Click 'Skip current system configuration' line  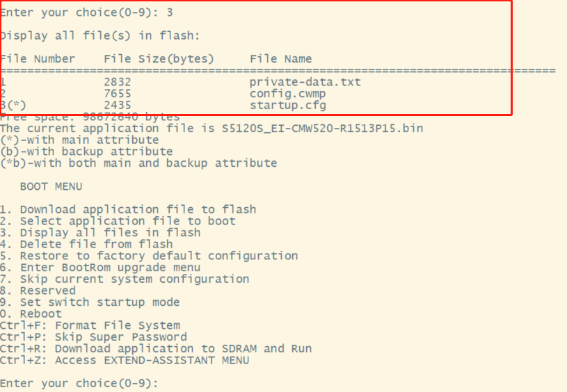[125, 279]
